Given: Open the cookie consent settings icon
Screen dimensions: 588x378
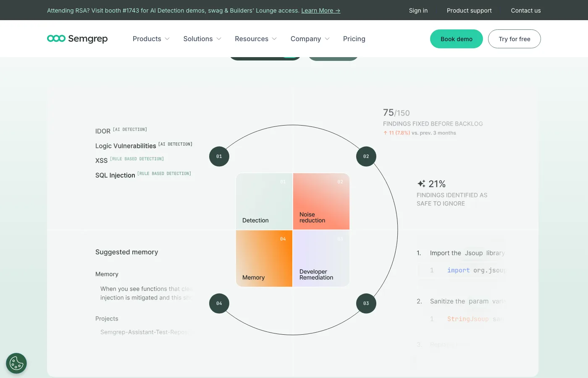Looking at the screenshot, I should 16,363.
